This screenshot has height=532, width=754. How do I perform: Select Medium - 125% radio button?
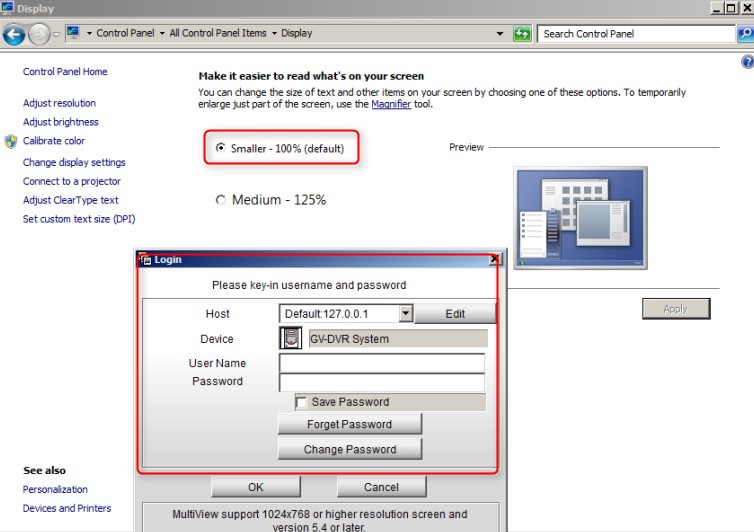point(220,200)
